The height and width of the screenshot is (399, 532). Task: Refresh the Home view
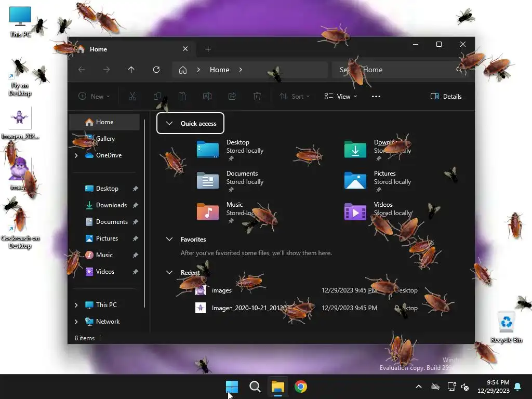tap(156, 70)
